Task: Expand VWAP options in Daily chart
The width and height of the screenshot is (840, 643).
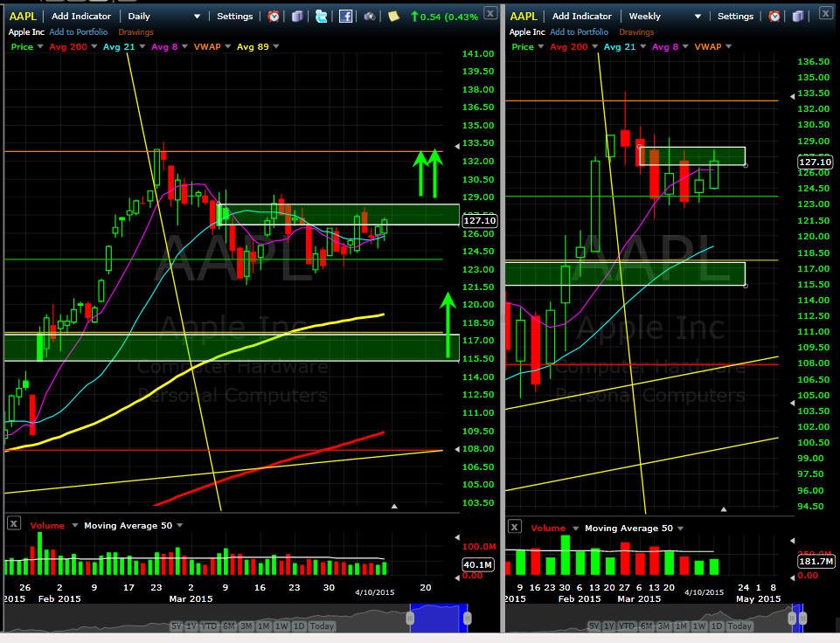Action: pyautogui.click(x=227, y=46)
